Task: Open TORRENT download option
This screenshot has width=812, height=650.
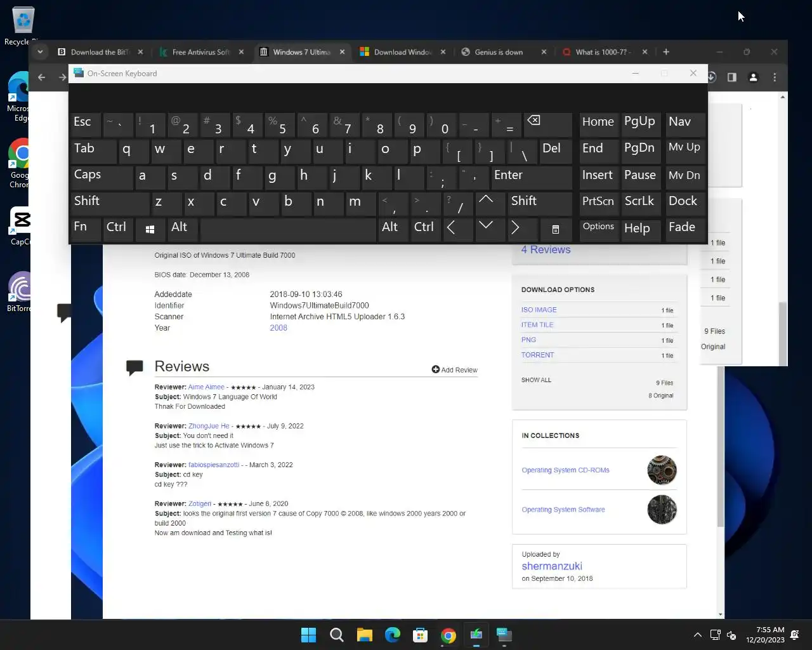Action: tap(537, 355)
